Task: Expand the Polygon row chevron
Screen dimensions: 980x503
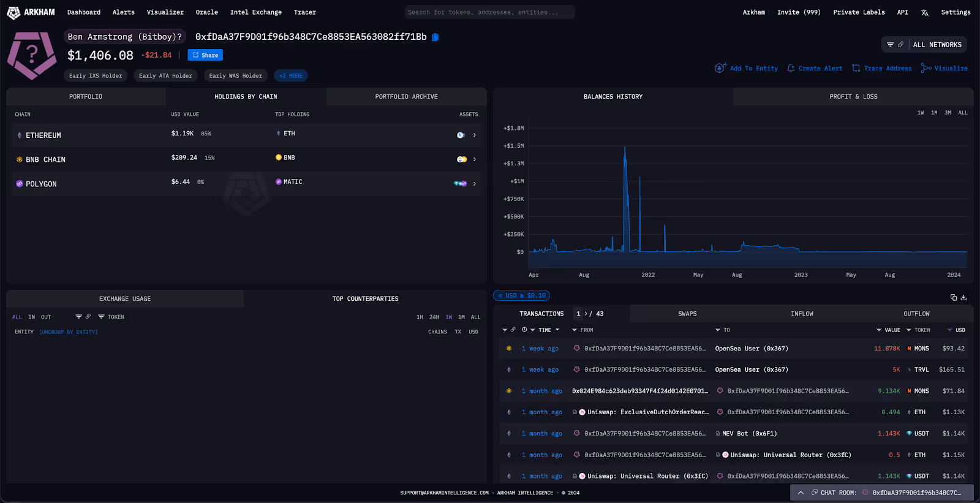Action: (x=475, y=184)
